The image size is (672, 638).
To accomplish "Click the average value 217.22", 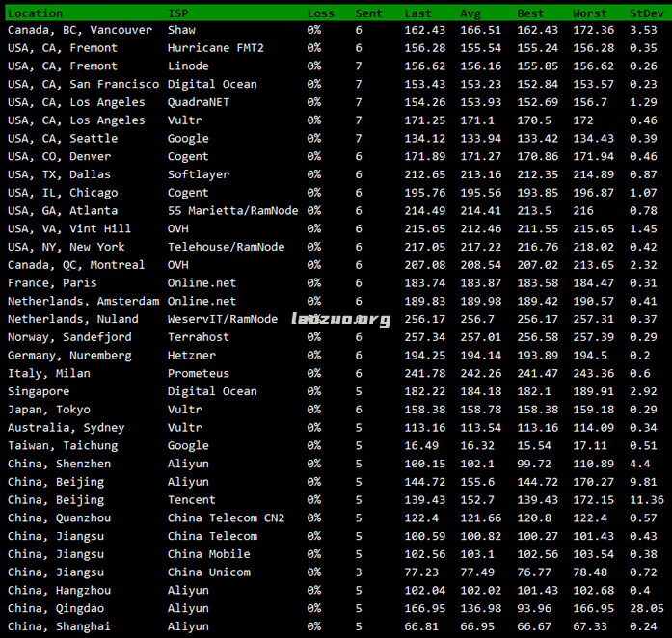I will 481,247.
